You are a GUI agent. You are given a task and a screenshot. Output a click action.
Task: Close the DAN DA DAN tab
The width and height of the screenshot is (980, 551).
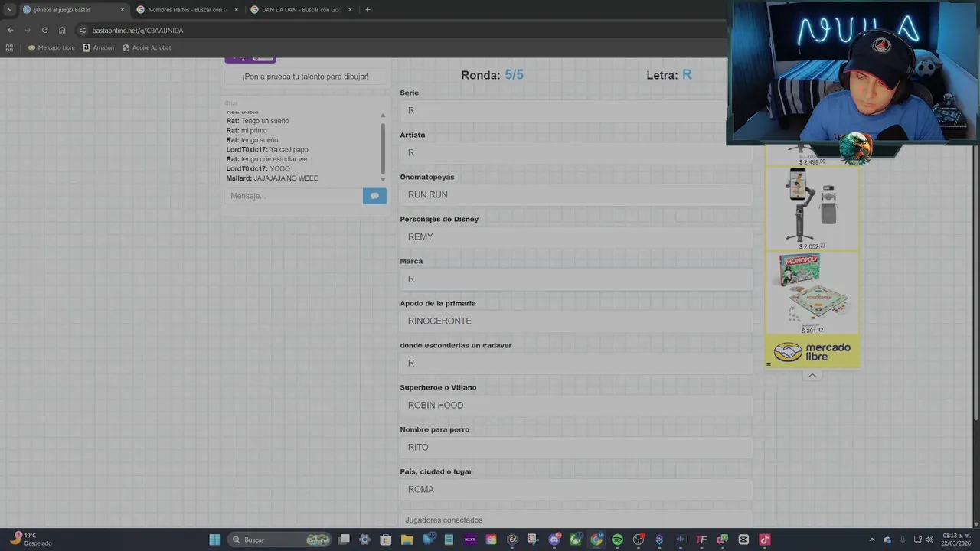point(351,10)
